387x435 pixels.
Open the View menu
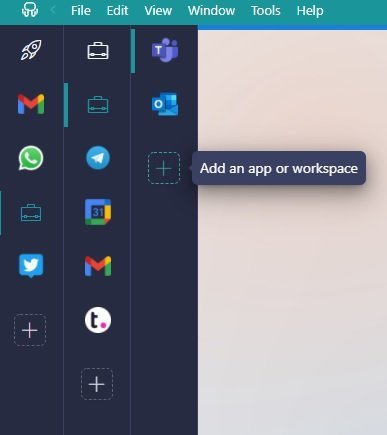tap(158, 11)
